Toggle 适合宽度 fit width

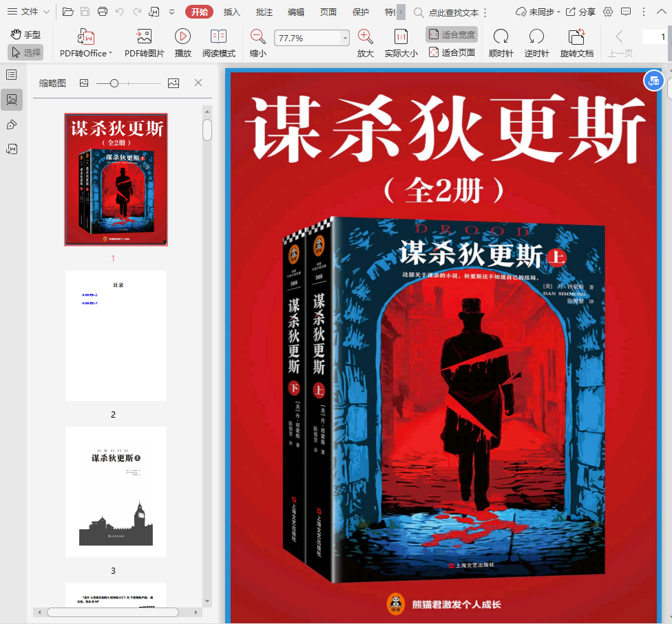[x=452, y=34]
